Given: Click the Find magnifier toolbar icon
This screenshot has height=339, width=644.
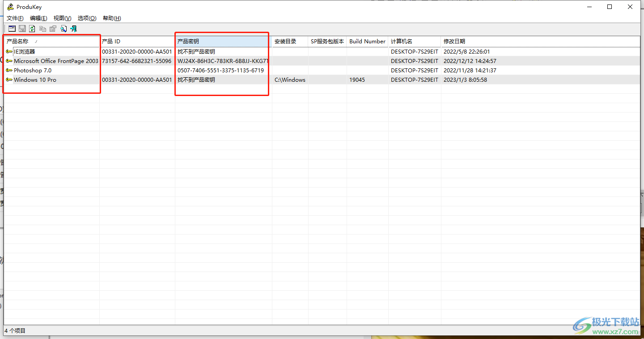Looking at the screenshot, I should tap(64, 29).
